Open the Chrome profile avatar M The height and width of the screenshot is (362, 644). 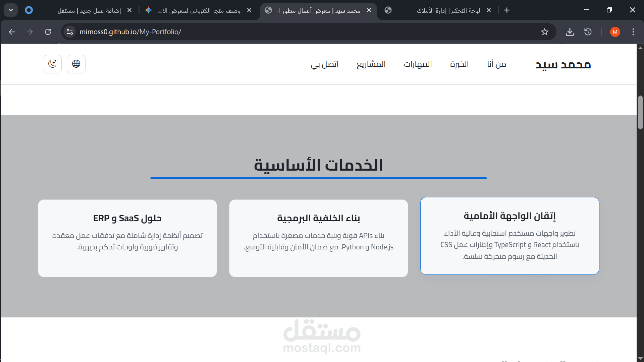(615, 32)
